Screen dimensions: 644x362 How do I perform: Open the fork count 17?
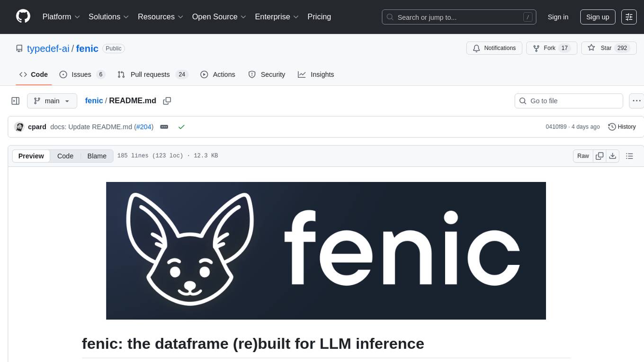click(564, 48)
